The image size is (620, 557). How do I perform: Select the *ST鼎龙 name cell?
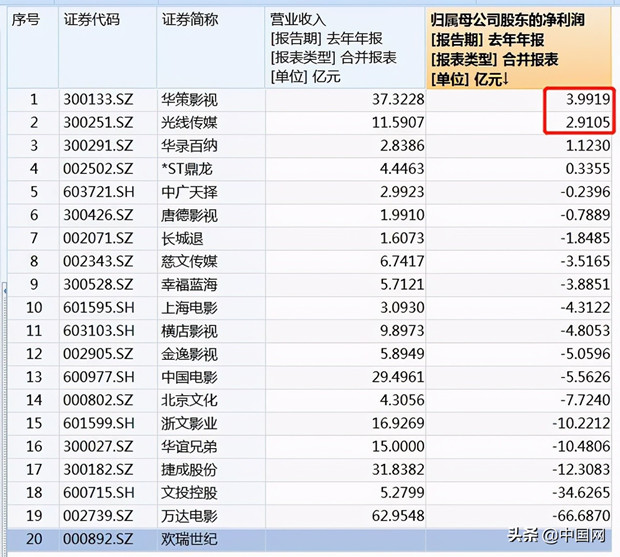pos(211,169)
